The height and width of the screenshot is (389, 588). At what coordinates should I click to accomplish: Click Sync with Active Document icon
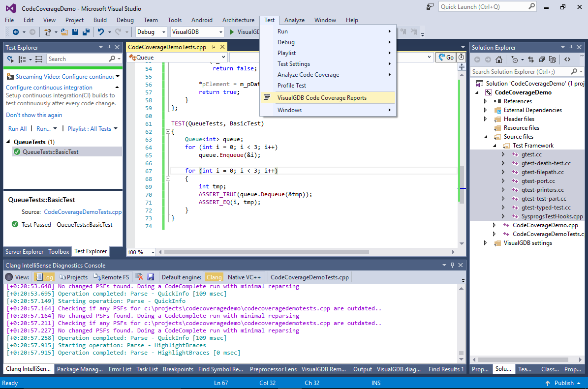(x=531, y=60)
